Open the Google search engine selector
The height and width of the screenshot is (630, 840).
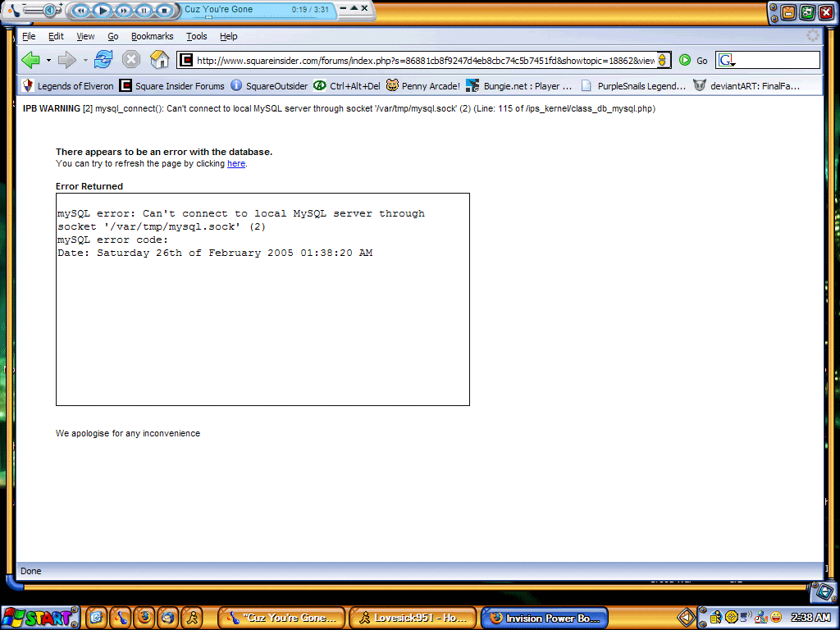pos(727,61)
